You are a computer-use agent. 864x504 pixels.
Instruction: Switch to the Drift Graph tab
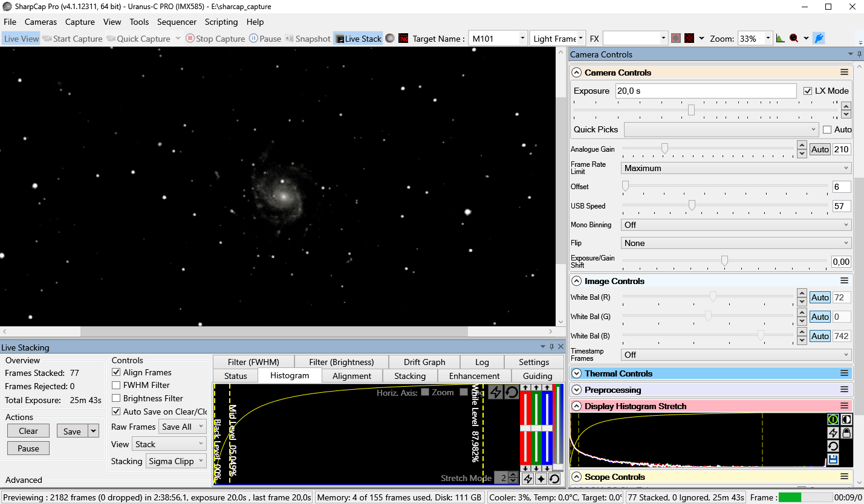click(x=424, y=361)
